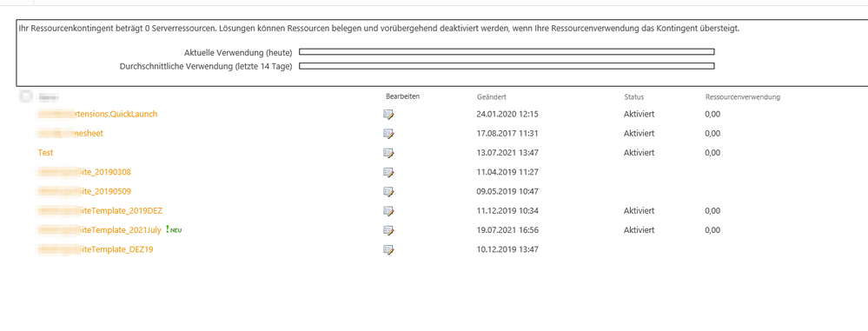Viewport: 868px width, 331px height.
Task: Open the ite_20190509 solution link
Action: (x=84, y=191)
